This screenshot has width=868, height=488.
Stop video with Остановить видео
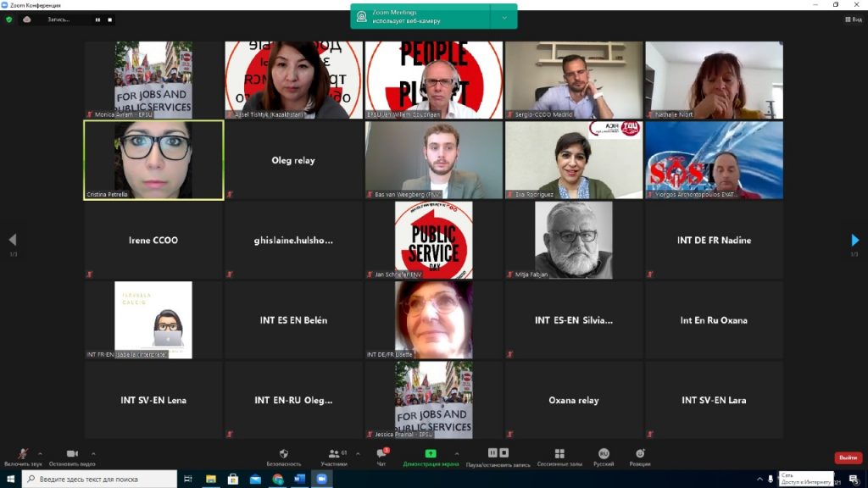pos(72,454)
